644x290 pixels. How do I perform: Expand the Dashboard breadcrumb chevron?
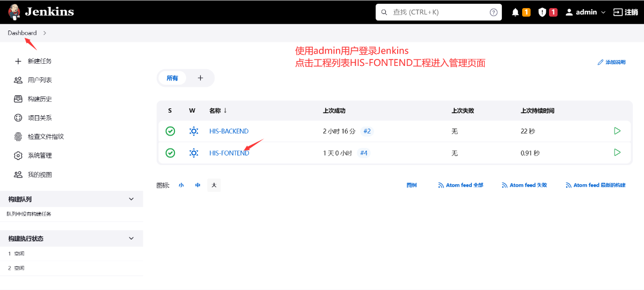tap(45, 33)
